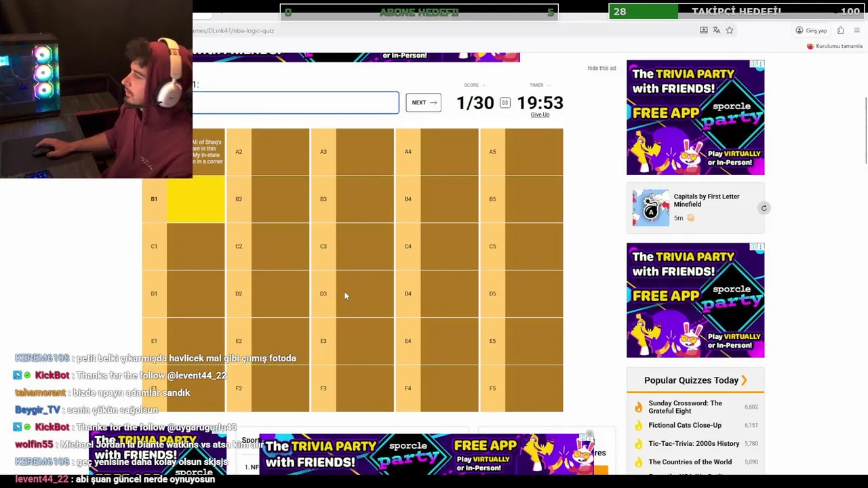This screenshot has width=868, height=488.
Task: Select grid cell F2
Action: [267, 389]
